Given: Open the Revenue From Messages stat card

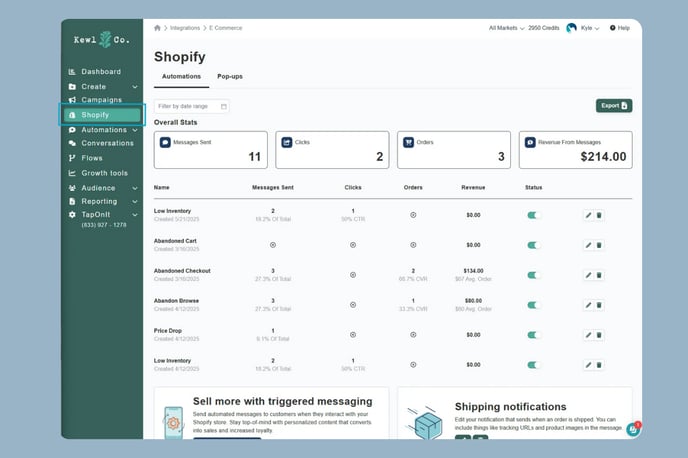Looking at the screenshot, I should (x=576, y=150).
